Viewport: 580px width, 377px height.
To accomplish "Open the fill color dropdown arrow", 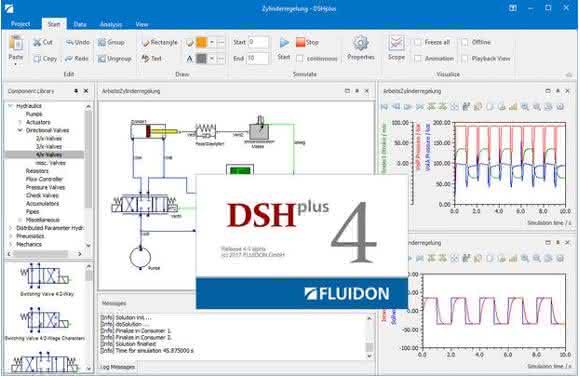I will [212, 43].
